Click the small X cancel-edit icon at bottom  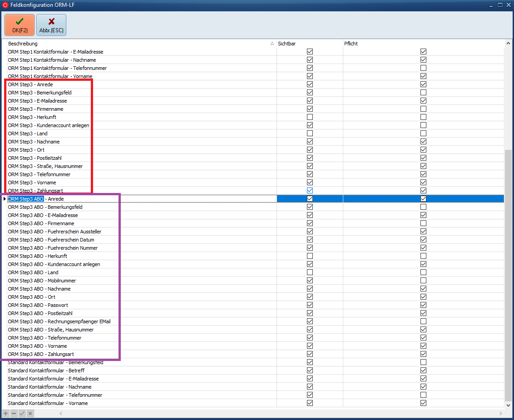pyautogui.click(x=30, y=413)
